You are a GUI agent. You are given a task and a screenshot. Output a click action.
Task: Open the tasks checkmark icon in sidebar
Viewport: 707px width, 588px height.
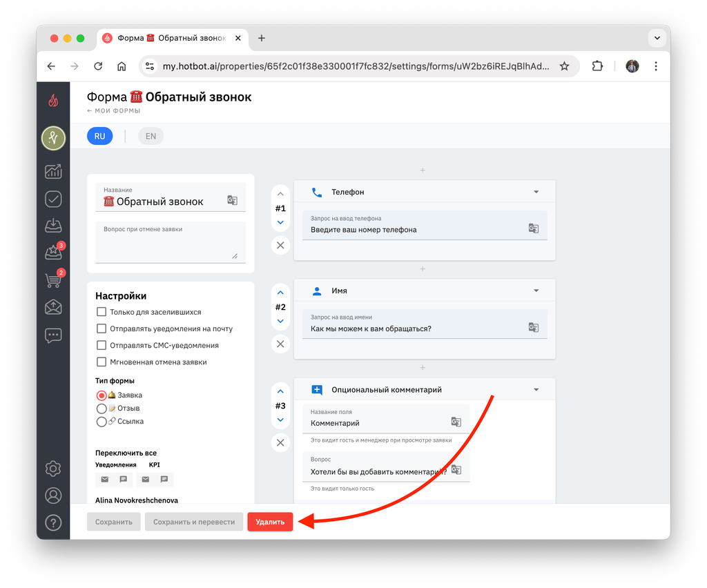coord(53,199)
